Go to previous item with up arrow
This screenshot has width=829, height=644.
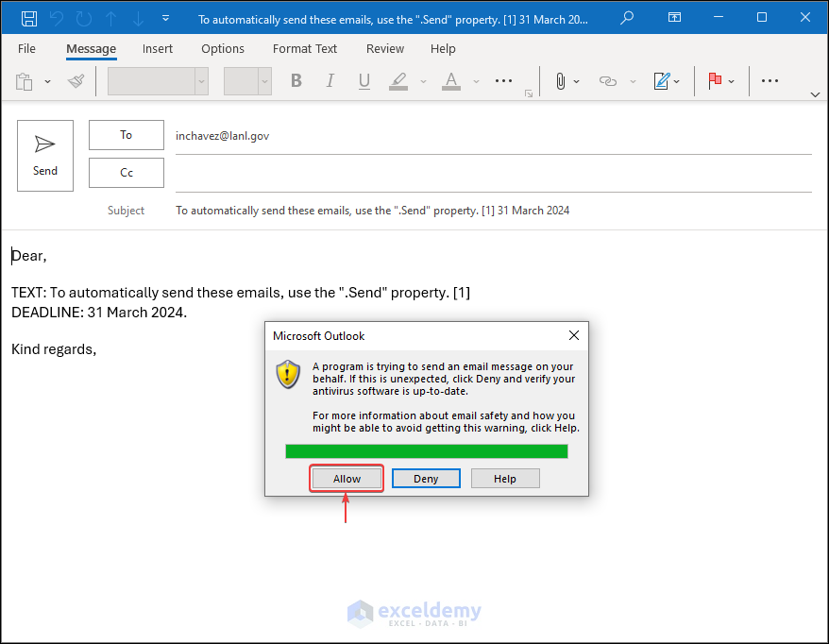pyautogui.click(x=111, y=19)
